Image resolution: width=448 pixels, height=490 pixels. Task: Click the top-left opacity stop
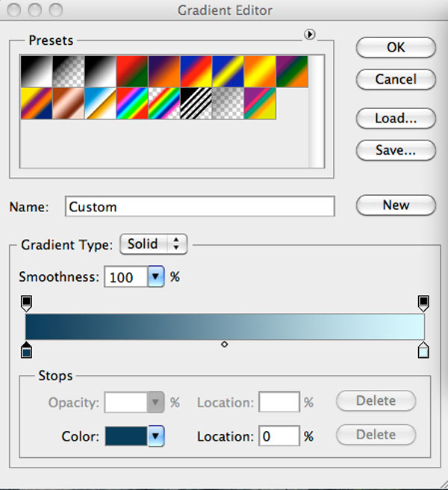tap(26, 303)
